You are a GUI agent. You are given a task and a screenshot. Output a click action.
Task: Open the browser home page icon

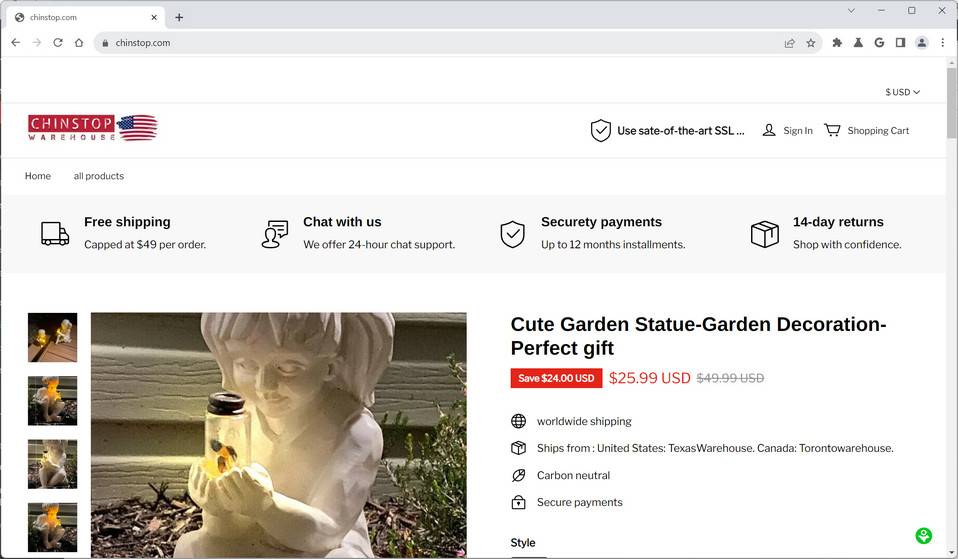79,43
